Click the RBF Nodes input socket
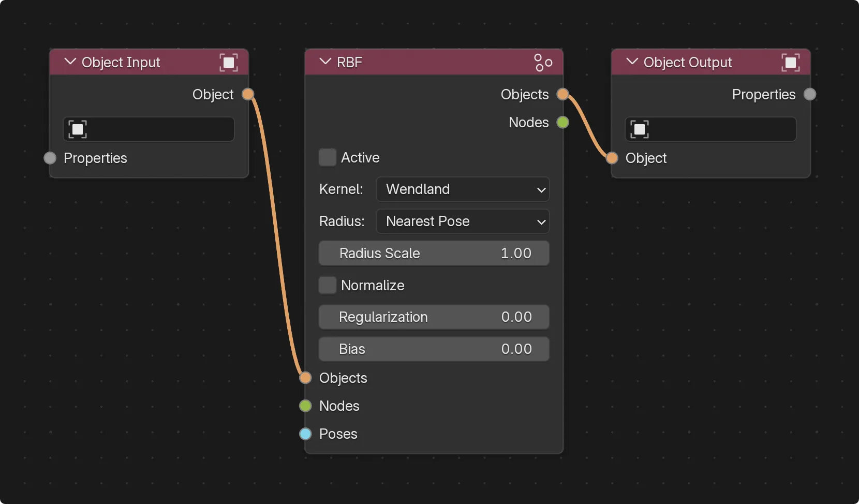Viewport: 859px width, 504px height. tap(305, 406)
